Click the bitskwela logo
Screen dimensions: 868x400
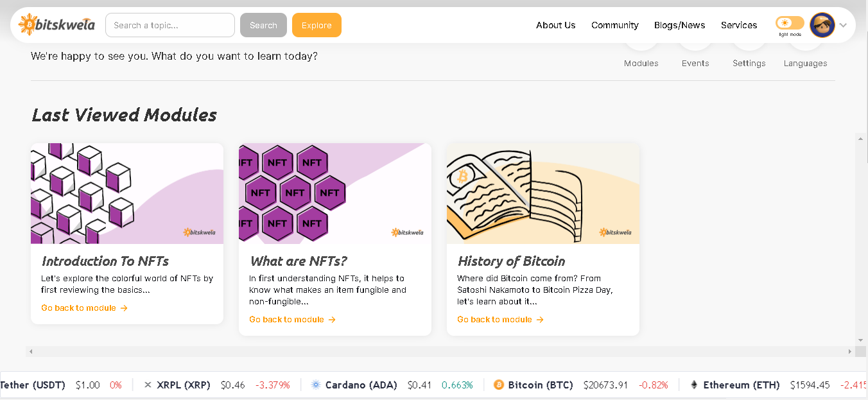click(56, 25)
